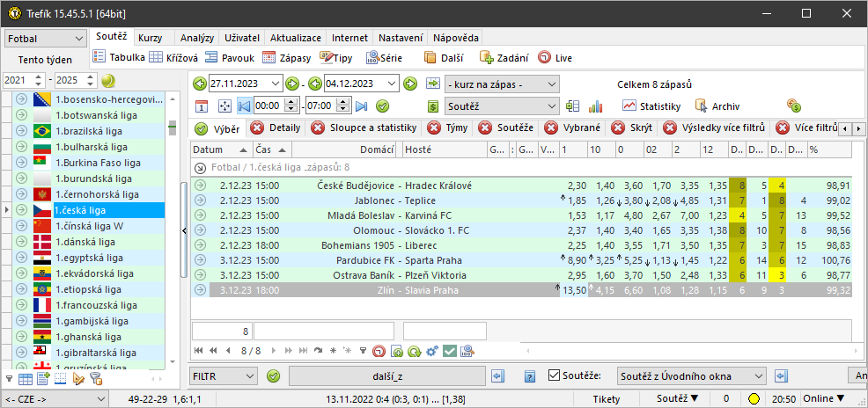This screenshot has width=868, height=408.
Task: Open the Pavouk bracket view
Action: [229, 57]
